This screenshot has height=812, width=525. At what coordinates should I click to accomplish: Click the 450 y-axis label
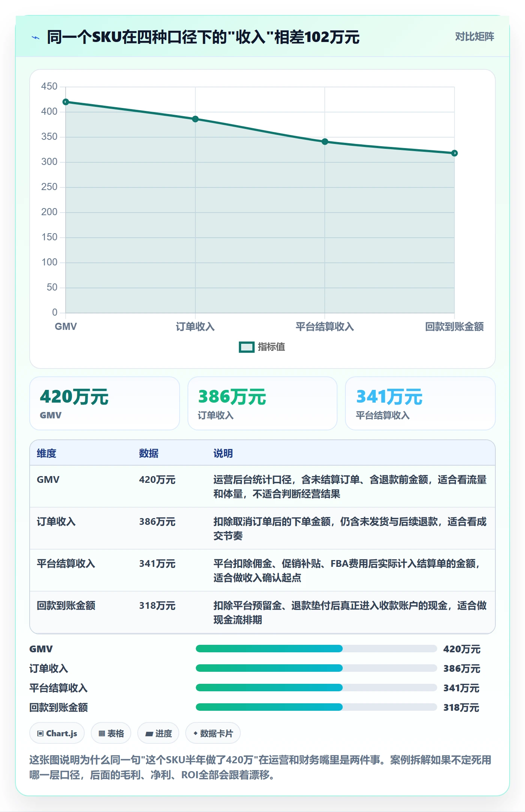pyautogui.click(x=49, y=86)
